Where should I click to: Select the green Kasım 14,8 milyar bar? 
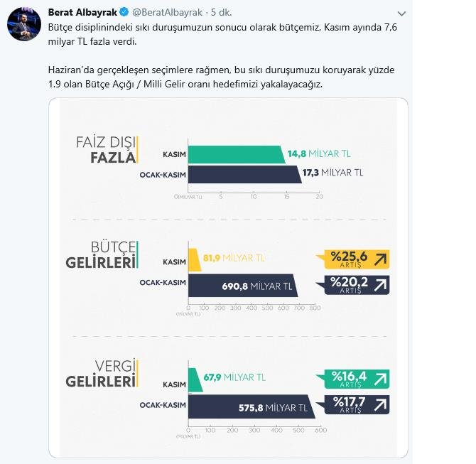pos(237,155)
